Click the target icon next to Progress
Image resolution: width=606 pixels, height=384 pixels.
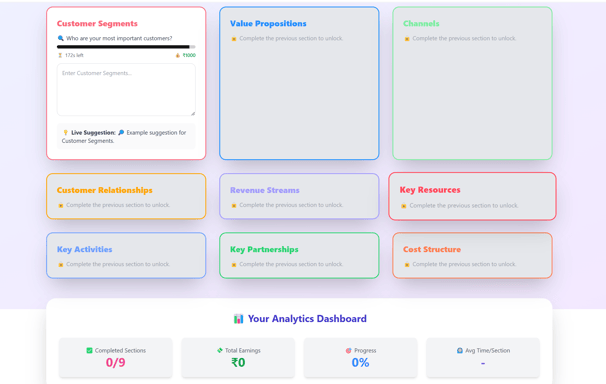click(348, 350)
